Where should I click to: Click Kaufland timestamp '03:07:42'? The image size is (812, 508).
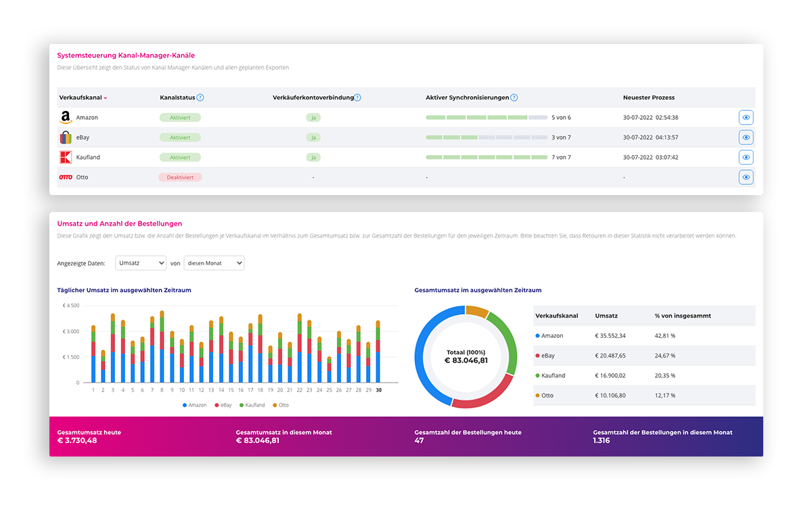(667, 157)
